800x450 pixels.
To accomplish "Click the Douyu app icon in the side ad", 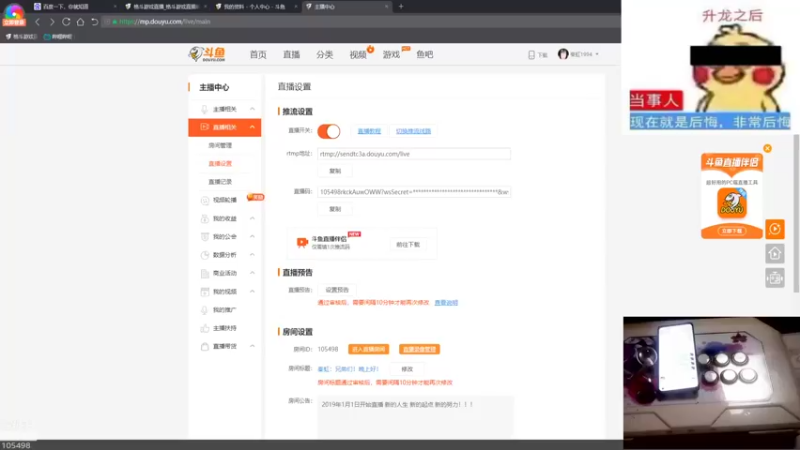I will click(732, 203).
